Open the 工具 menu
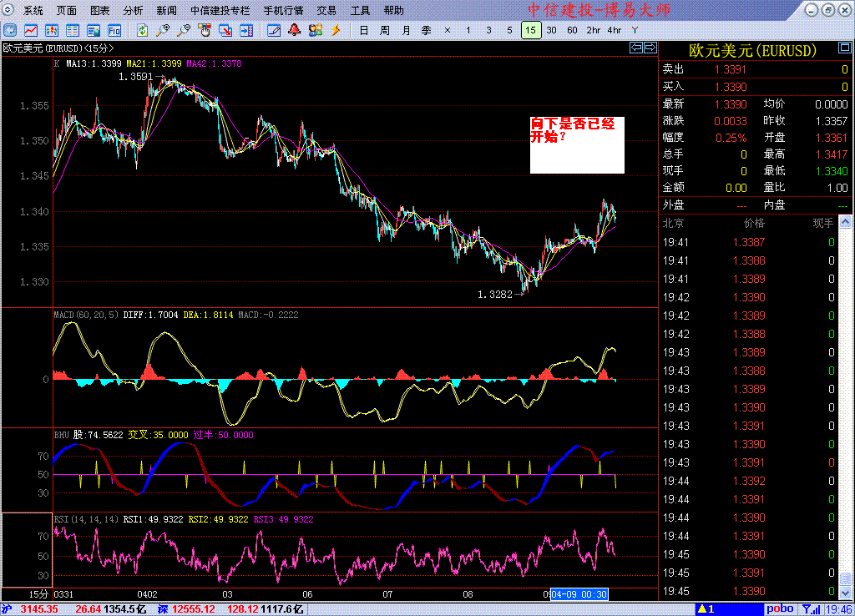 [x=360, y=10]
